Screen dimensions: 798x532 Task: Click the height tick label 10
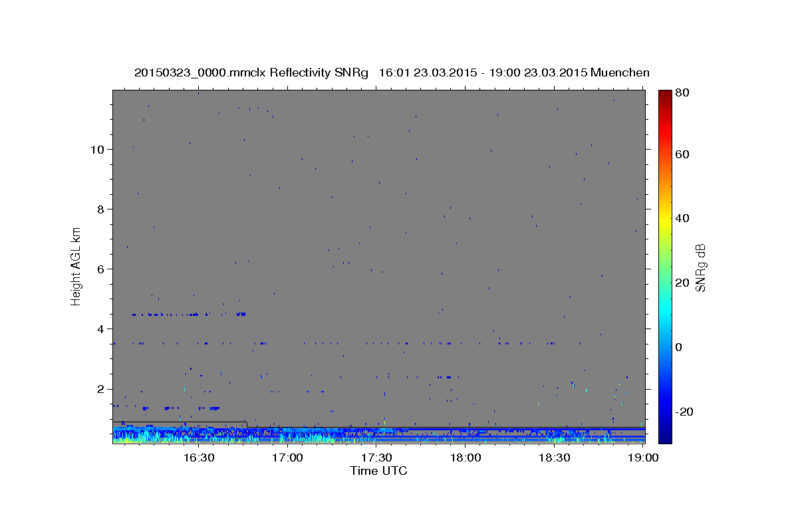click(97, 149)
